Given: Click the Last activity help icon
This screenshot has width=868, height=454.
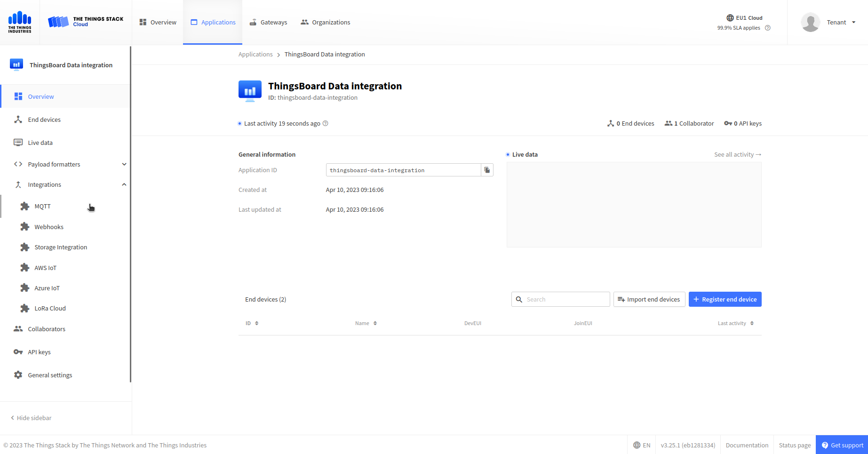Looking at the screenshot, I should 325,123.
